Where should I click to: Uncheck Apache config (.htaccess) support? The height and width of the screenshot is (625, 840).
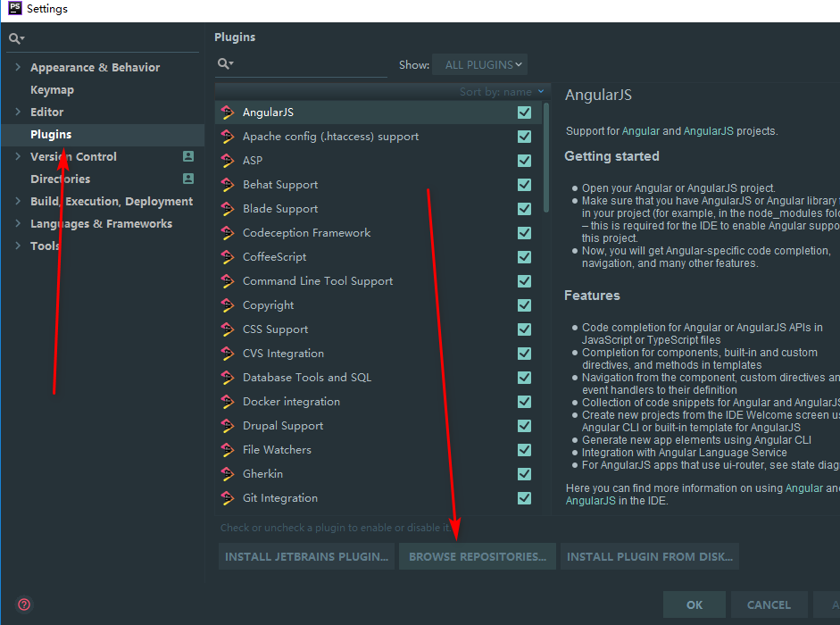click(525, 137)
